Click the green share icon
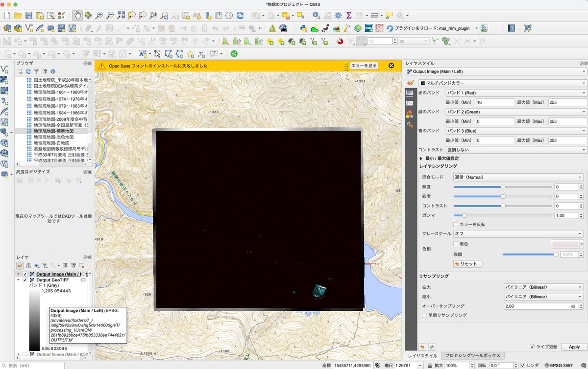Screen dimensions: 588x369 (x=234, y=54)
